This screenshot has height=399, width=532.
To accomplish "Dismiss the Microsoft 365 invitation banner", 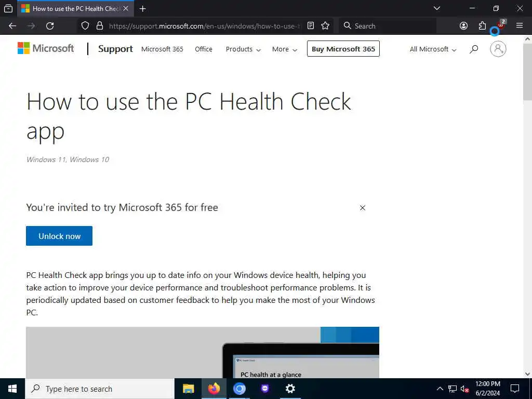I will point(362,208).
